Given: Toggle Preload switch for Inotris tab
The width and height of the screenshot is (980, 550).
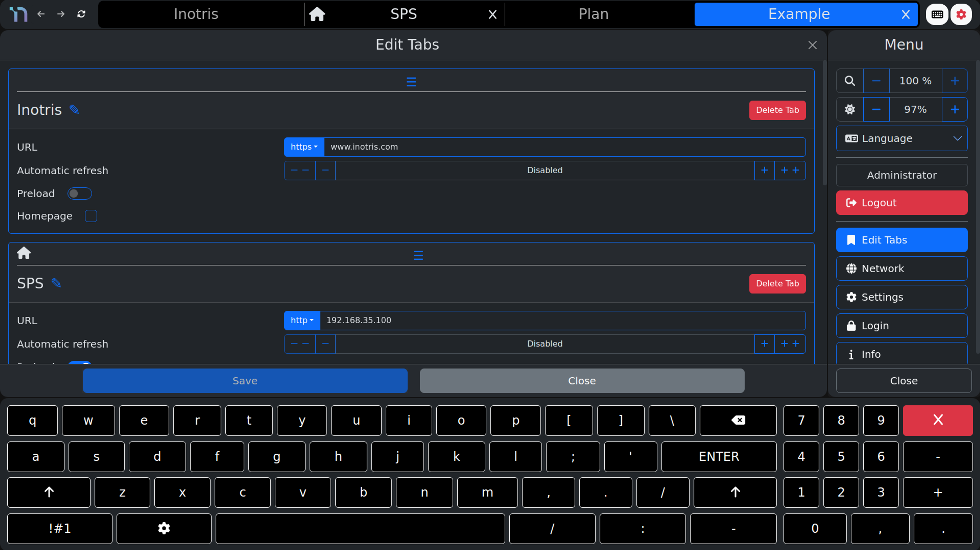Looking at the screenshot, I should [x=80, y=194].
